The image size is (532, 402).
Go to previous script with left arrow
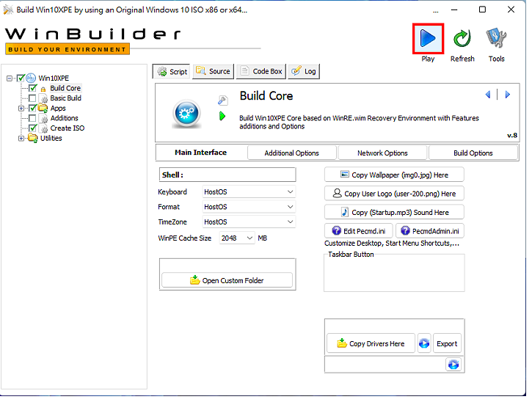[x=488, y=95]
